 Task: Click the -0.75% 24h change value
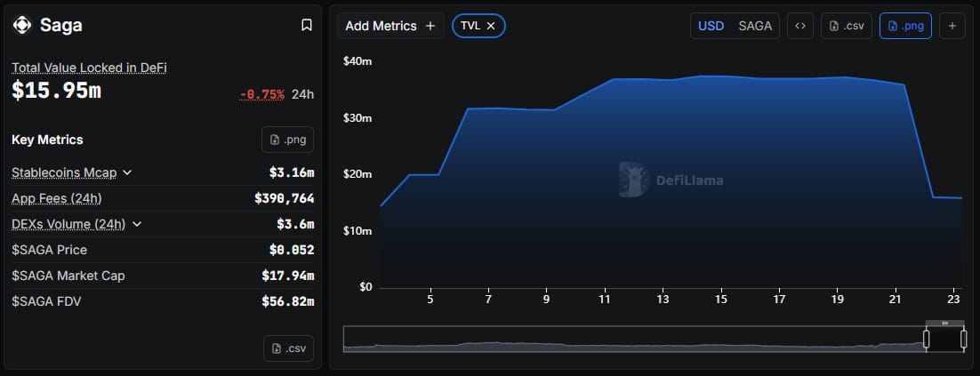point(262,94)
